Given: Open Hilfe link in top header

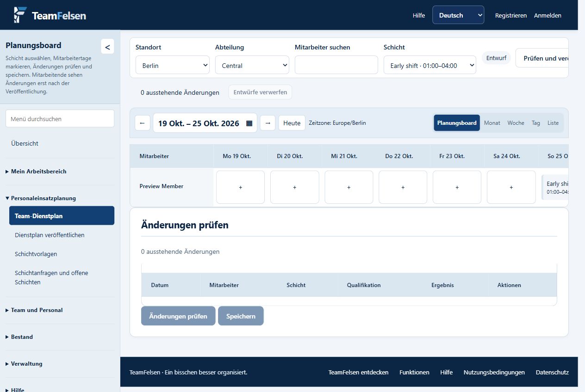Looking at the screenshot, I should [x=419, y=15].
